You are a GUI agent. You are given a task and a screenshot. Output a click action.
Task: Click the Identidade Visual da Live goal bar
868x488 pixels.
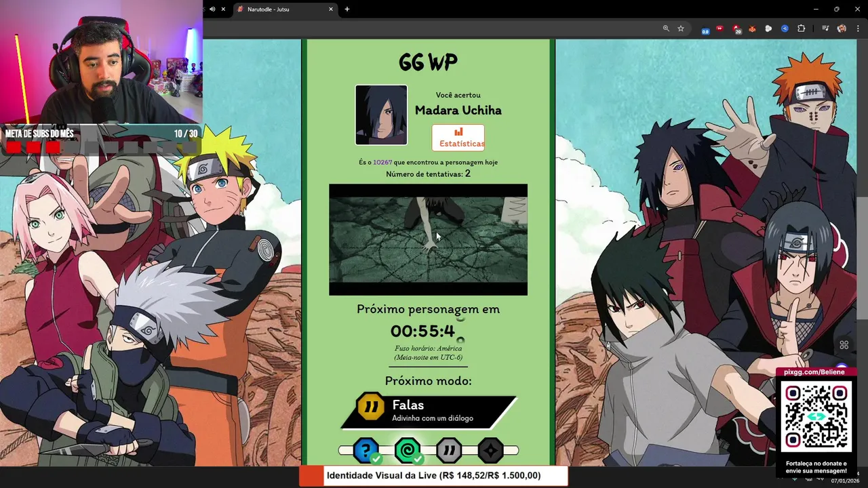(433, 476)
